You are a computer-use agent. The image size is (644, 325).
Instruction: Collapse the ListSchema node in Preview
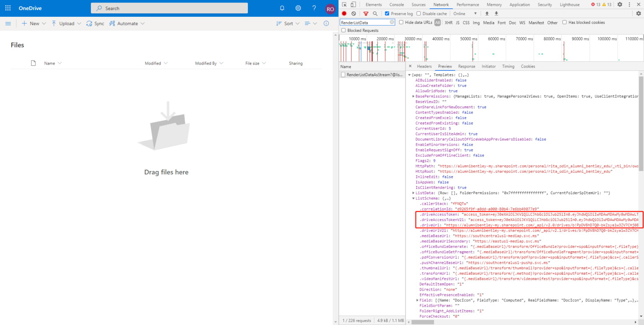pos(413,198)
